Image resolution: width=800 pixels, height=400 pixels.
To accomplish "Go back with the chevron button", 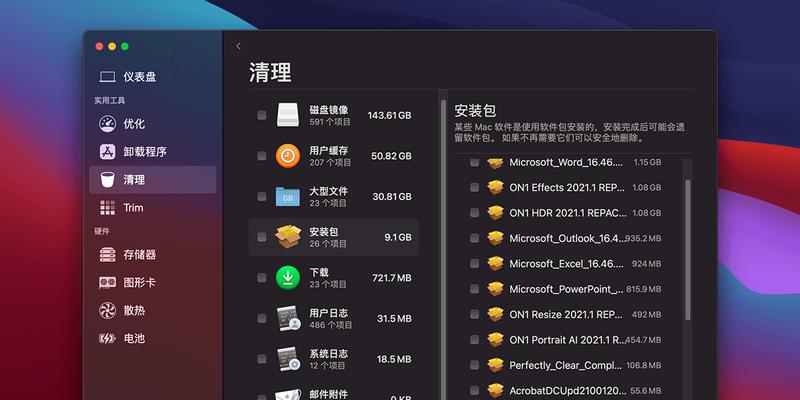I will point(239,46).
